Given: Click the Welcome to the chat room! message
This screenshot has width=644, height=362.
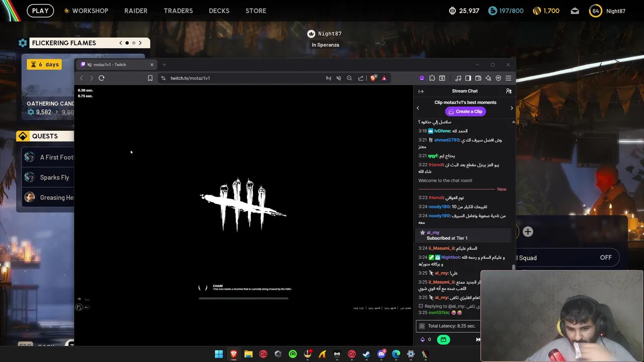Looking at the screenshot, I should (445, 180).
